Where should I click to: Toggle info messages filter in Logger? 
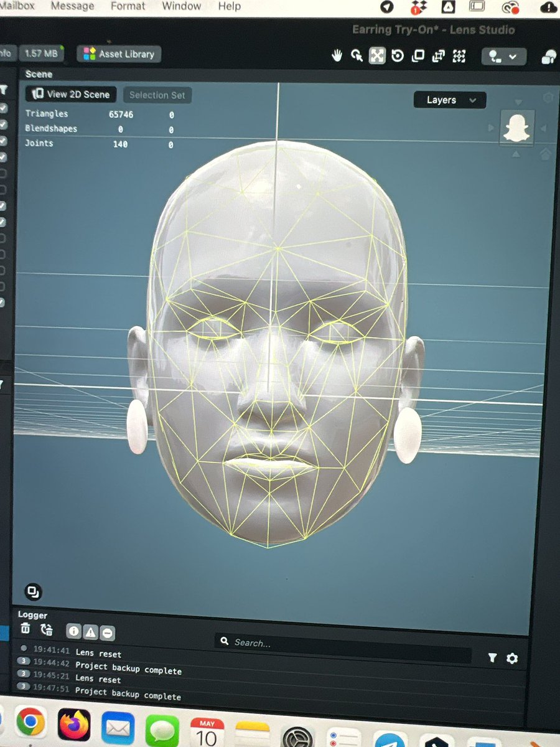click(73, 632)
